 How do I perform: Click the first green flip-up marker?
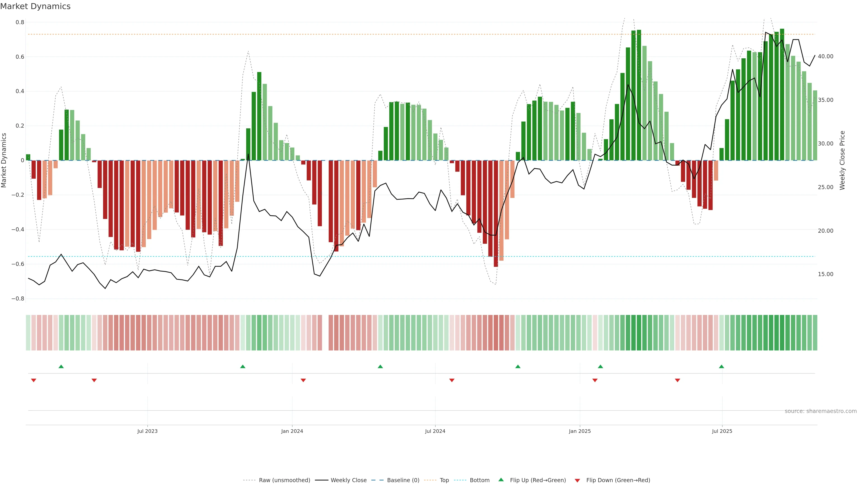[61, 366]
